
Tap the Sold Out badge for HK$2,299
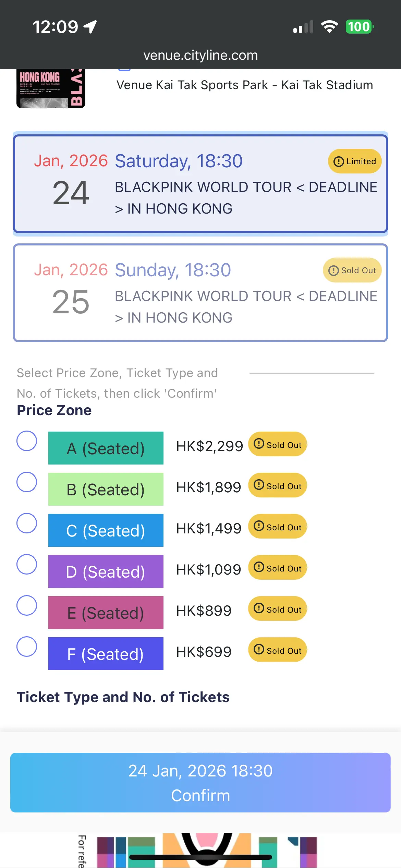point(278,444)
